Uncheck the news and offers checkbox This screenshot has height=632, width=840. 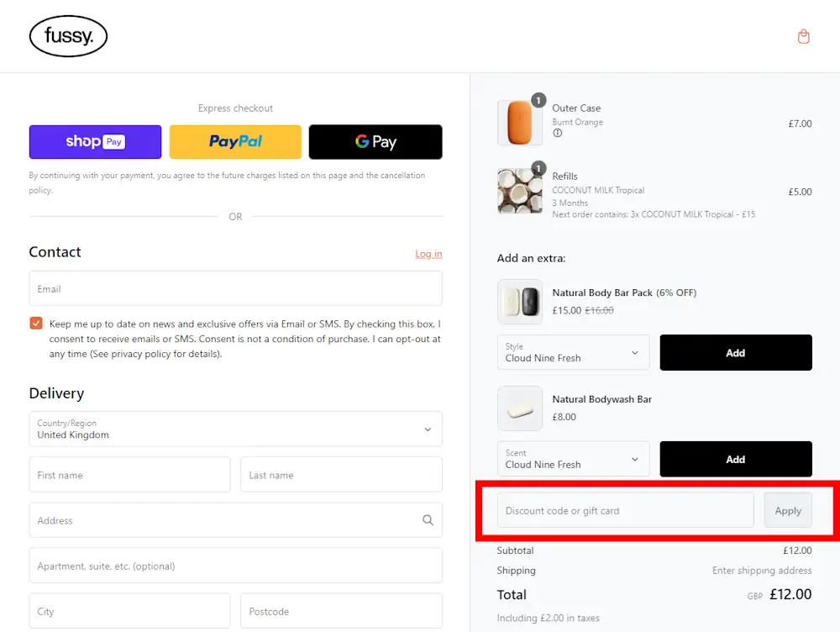[36, 324]
